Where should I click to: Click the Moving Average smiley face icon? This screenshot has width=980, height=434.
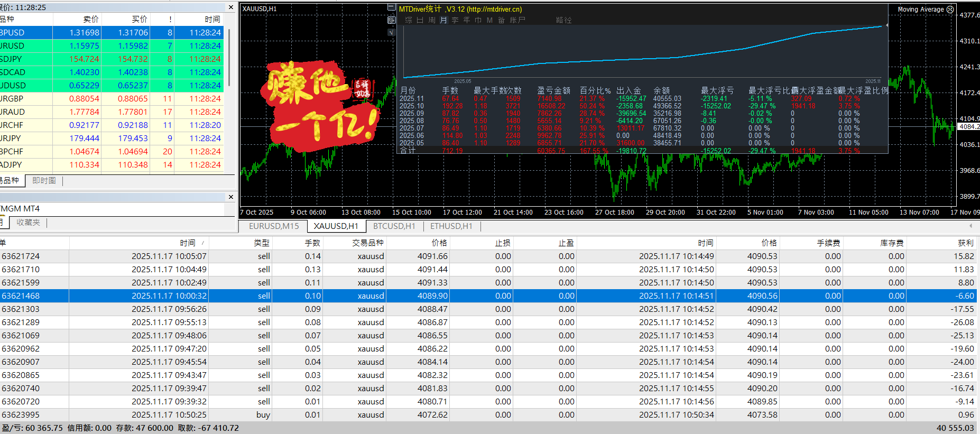[x=950, y=10]
